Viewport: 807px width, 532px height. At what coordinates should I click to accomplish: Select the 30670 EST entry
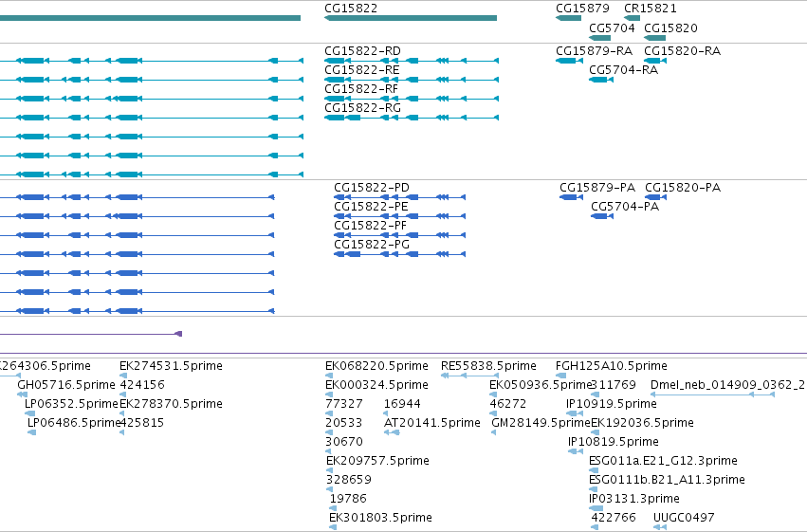coord(344,442)
